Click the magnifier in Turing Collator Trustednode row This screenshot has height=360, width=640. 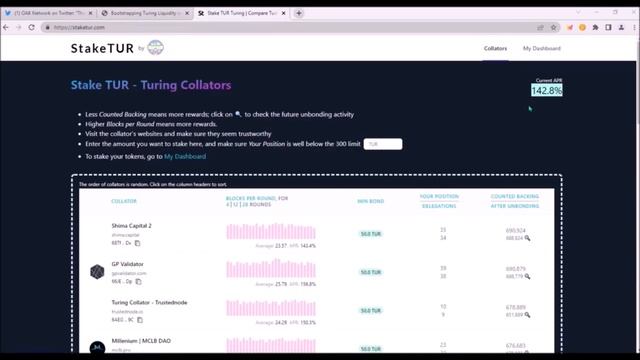click(527, 315)
